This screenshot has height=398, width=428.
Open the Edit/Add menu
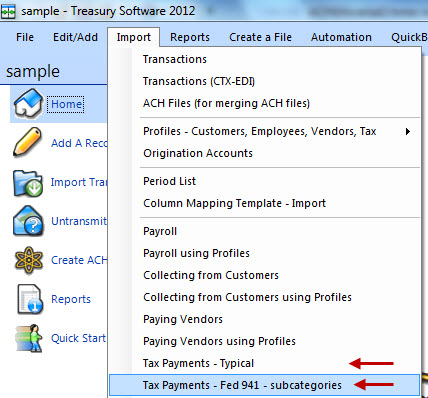click(x=75, y=37)
